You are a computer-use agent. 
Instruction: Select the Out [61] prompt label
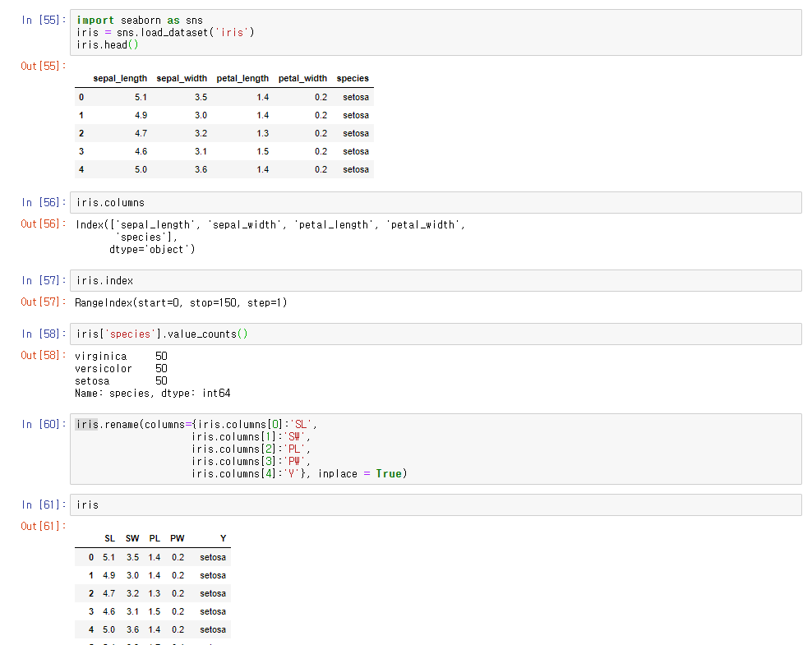[x=44, y=526]
